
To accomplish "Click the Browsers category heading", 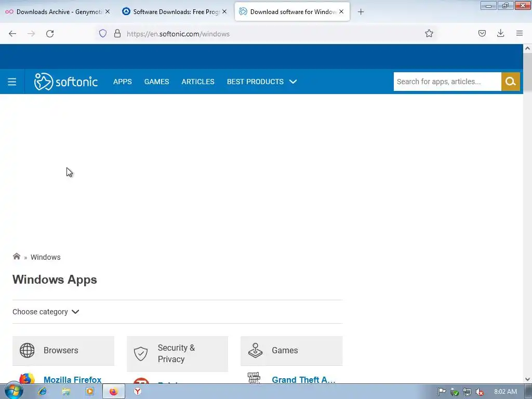I will (x=61, y=351).
